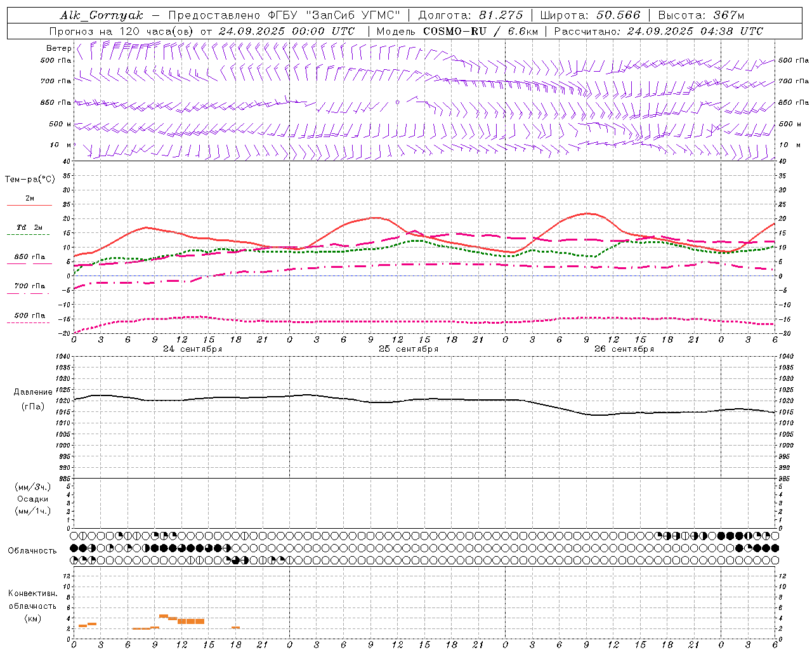The image size is (812, 650).
Task: Click the 'Высота: 367м' header value
Action: tap(701, 15)
